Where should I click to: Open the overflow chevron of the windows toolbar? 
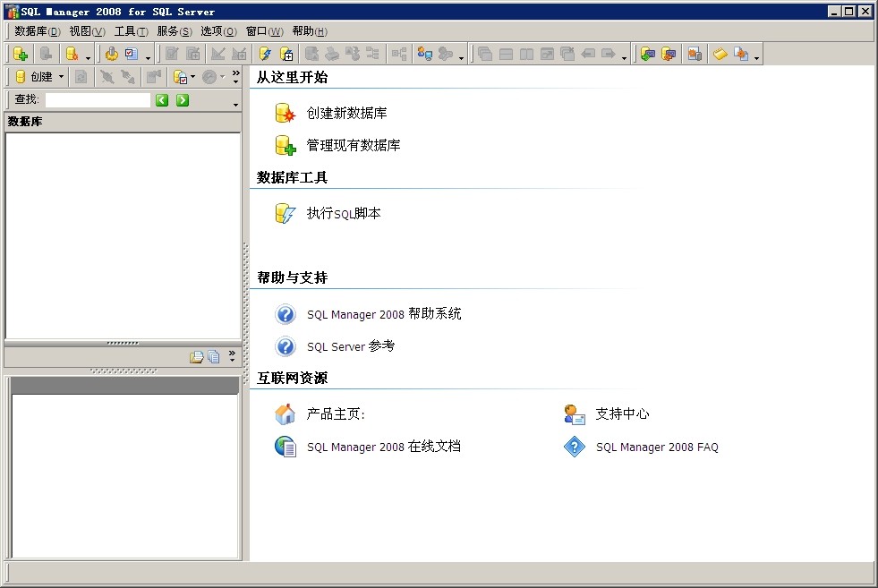click(x=625, y=57)
